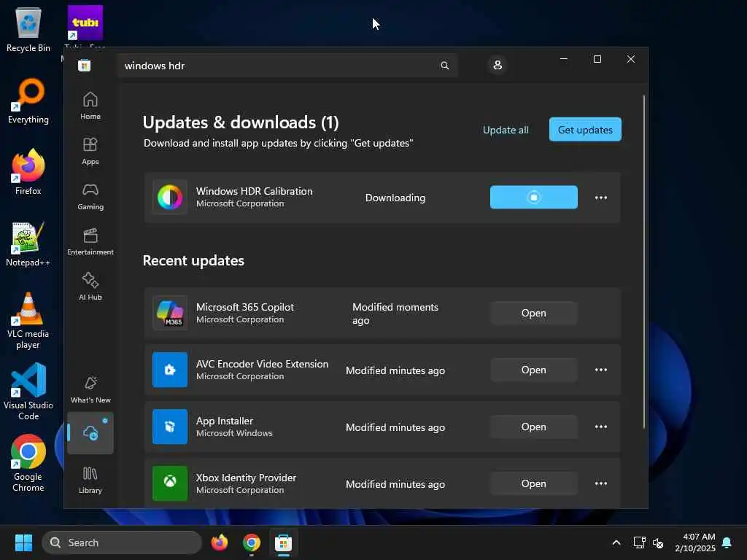This screenshot has width=747, height=560.
Task: Click the Microsoft Store logo icon
Action: click(x=85, y=66)
